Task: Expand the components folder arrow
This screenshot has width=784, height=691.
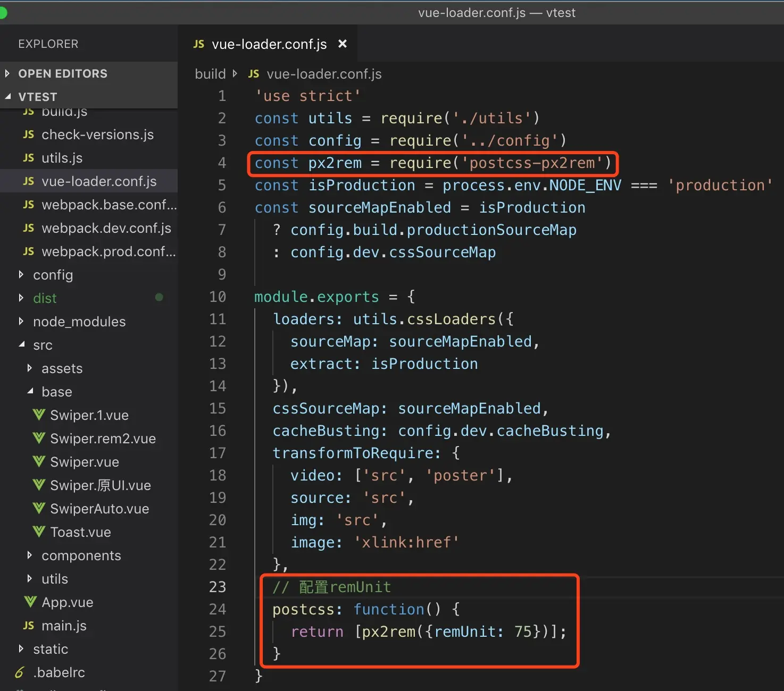Action: (x=30, y=555)
